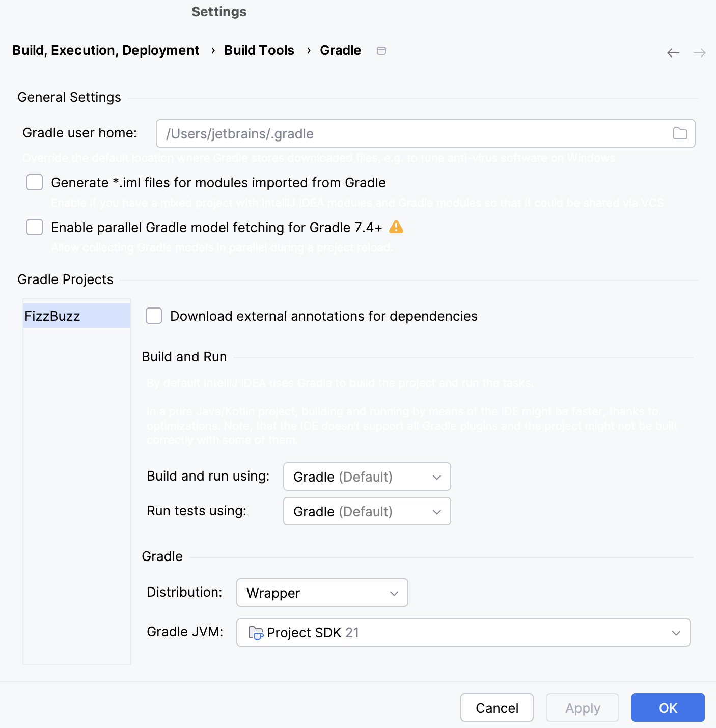Image resolution: width=716 pixels, height=728 pixels.
Task: Confirm settings with OK
Action: click(x=668, y=708)
